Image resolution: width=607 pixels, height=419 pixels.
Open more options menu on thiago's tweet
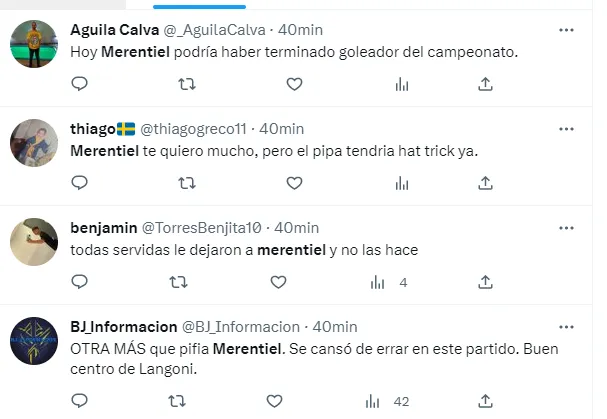566,129
